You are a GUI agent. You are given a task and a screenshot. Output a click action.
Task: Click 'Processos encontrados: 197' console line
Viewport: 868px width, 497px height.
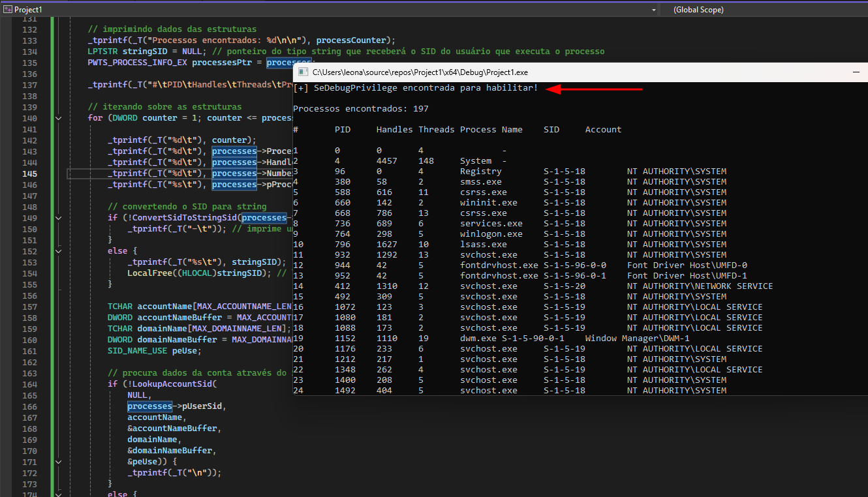pos(361,108)
